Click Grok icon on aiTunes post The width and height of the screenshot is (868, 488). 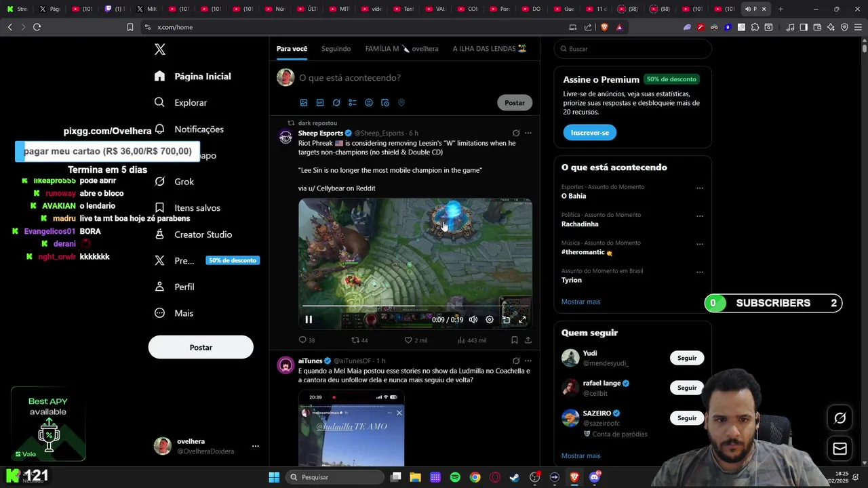click(516, 361)
